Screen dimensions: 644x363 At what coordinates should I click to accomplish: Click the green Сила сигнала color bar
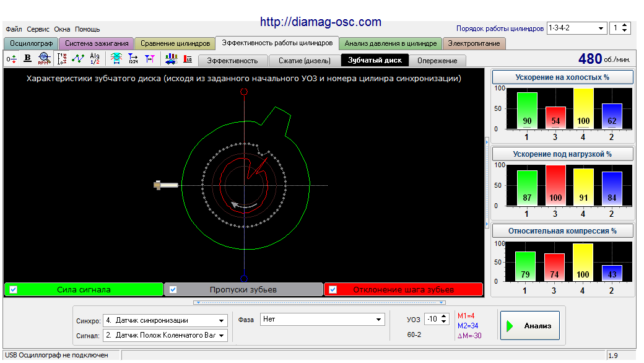click(x=84, y=289)
